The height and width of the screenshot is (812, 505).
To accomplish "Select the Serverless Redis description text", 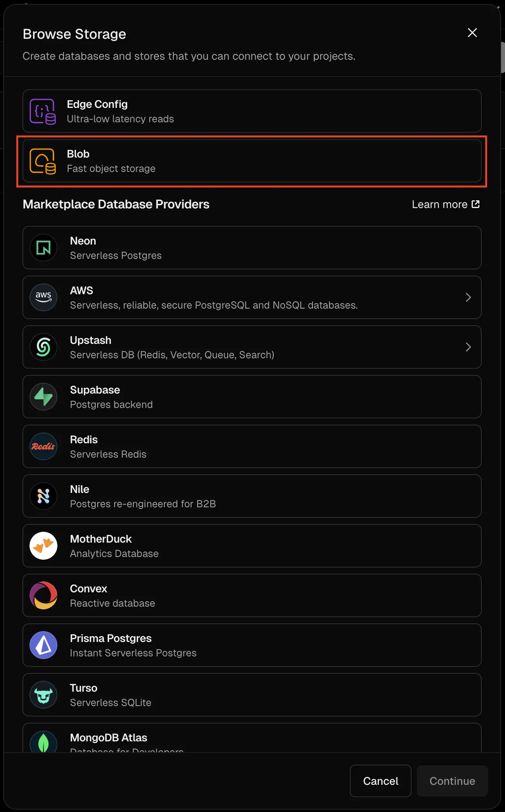I will [108, 455].
